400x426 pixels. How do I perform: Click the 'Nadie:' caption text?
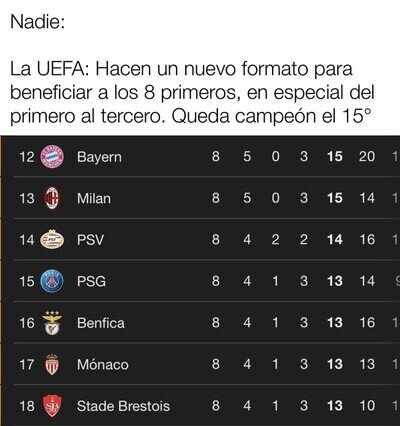pyautogui.click(x=37, y=22)
